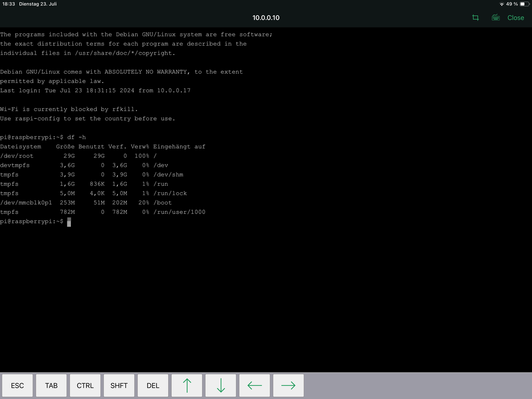This screenshot has width=532, height=399.
Task: Click the /dev/root filesystem entry
Action: pyautogui.click(x=17, y=156)
